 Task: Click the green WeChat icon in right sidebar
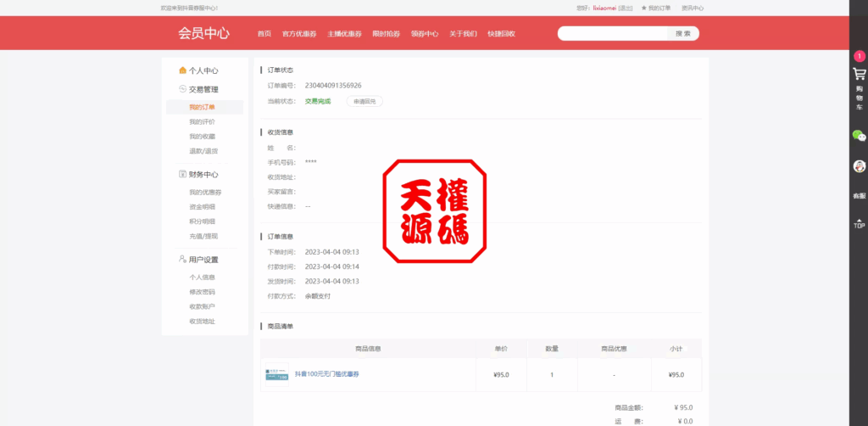pyautogui.click(x=860, y=136)
